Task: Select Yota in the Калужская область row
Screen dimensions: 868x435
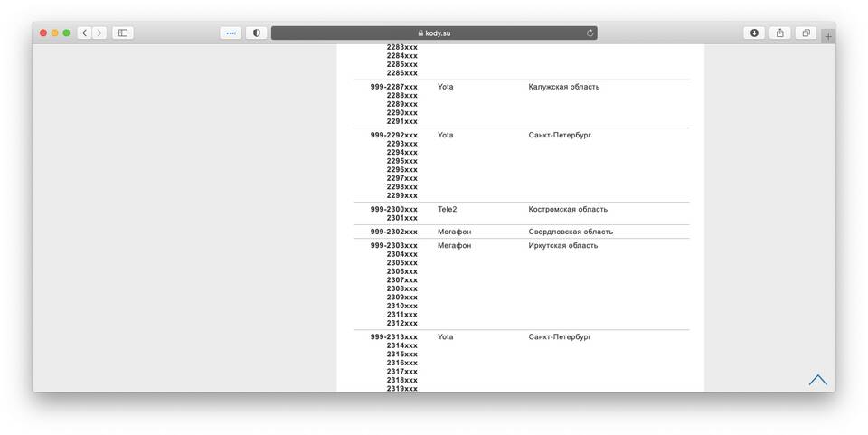Action: (445, 87)
